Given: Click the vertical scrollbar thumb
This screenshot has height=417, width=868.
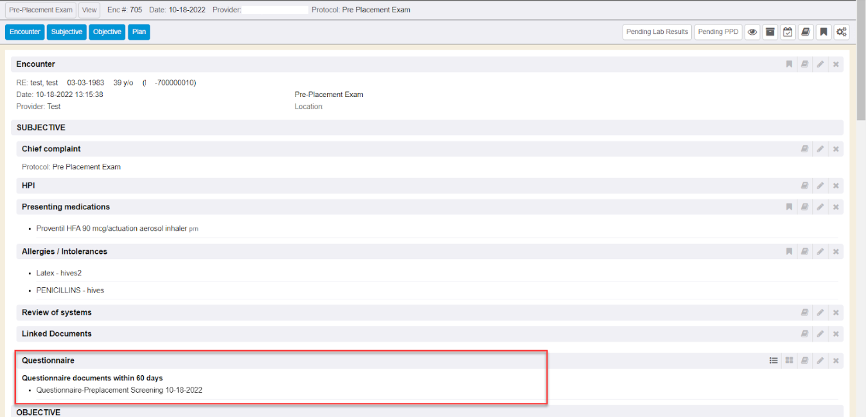Looking at the screenshot, I should click(x=862, y=61).
